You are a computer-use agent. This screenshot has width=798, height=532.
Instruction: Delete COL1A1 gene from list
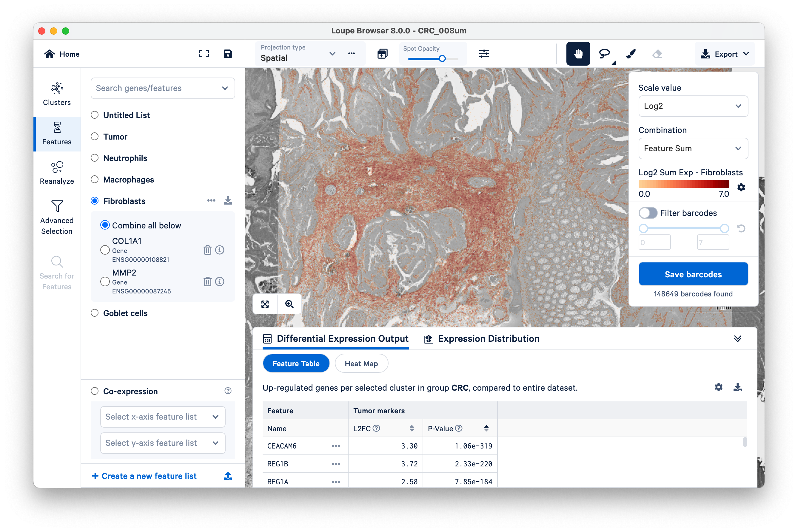tap(207, 250)
